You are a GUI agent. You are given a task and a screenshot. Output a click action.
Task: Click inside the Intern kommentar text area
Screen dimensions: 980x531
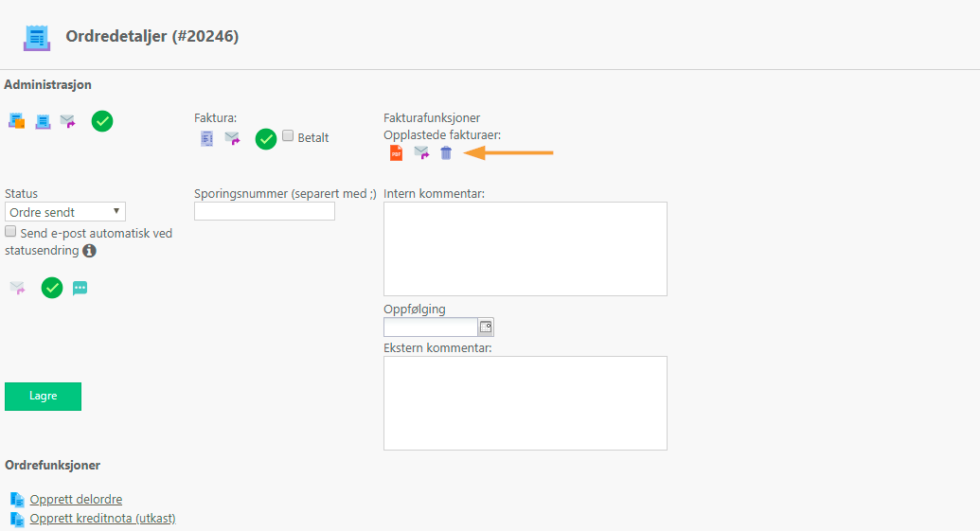[525, 249]
